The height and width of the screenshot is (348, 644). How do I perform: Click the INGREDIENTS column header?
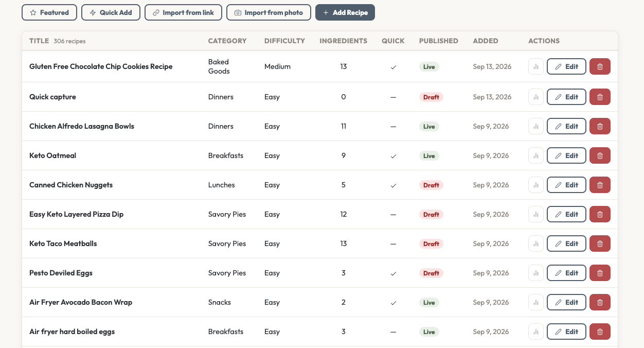pos(344,41)
